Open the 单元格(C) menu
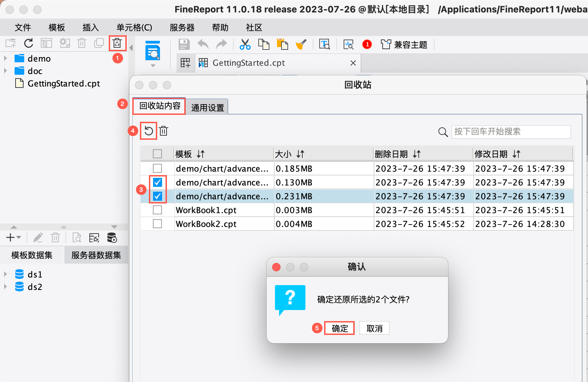This screenshot has height=382, width=588. coord(134,27)
